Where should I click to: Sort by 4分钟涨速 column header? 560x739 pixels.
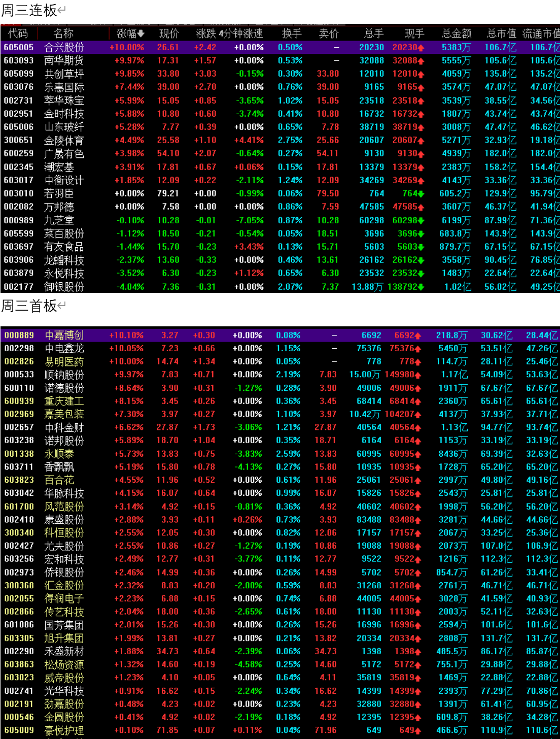coord(241,33)
